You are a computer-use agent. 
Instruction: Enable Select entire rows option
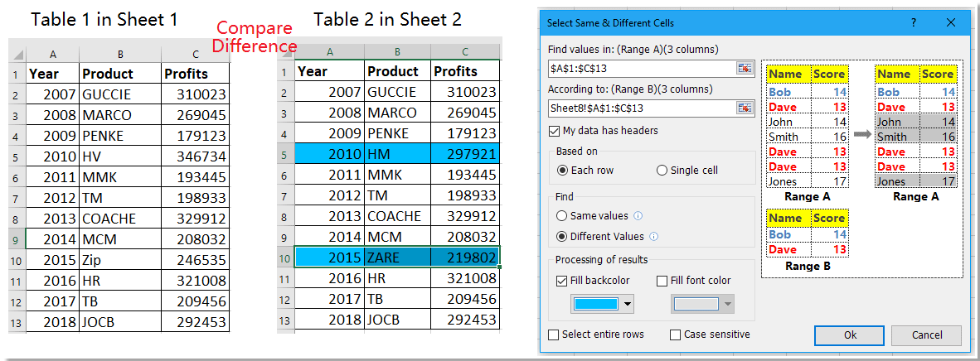(x=554, y=335)
